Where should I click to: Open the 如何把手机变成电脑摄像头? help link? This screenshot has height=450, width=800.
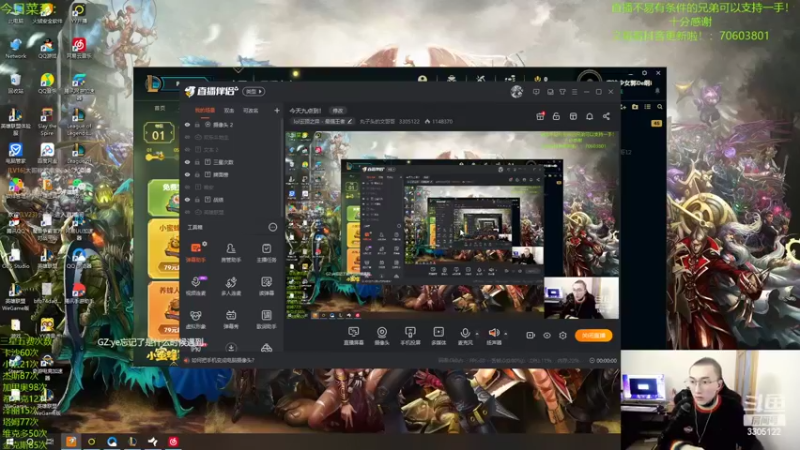(222, 360)
